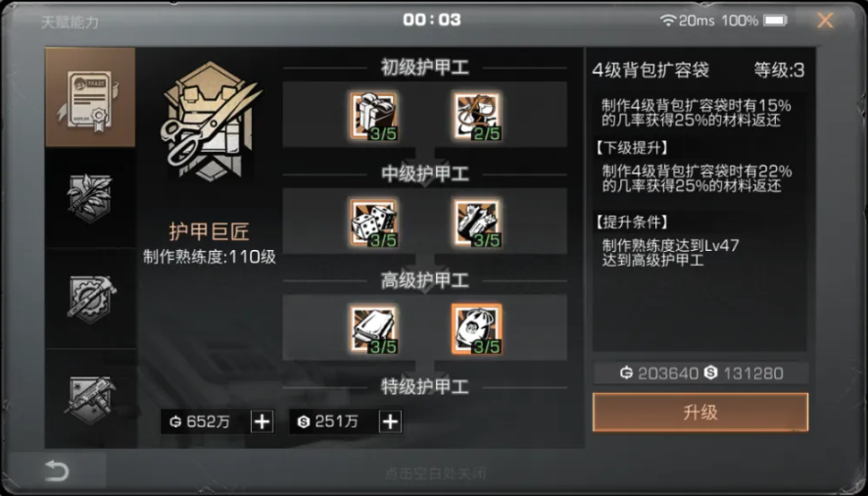Tap the back arrow at bottom left
Image resolution: width=868 pixels, height=496 pixels.
point(57,471)
